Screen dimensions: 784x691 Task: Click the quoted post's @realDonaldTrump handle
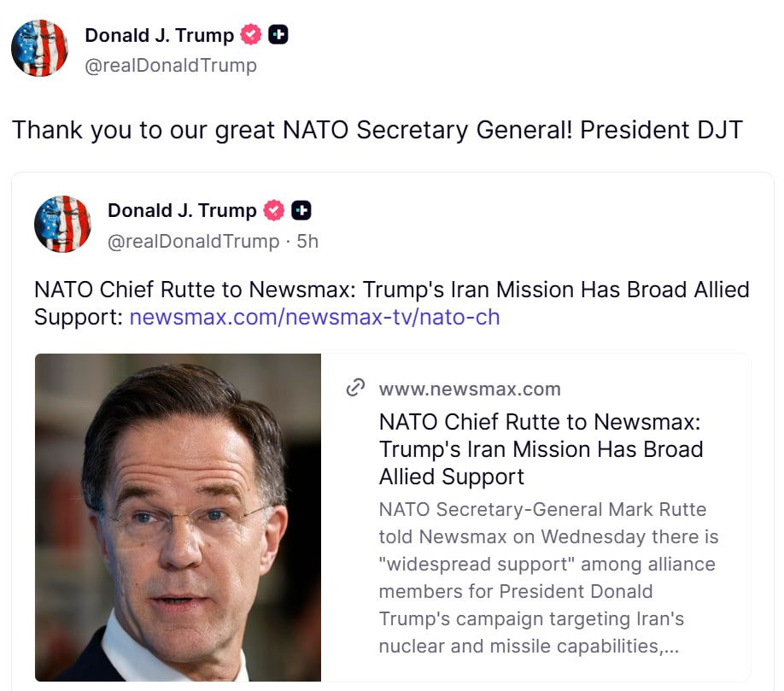pos(193,241)
